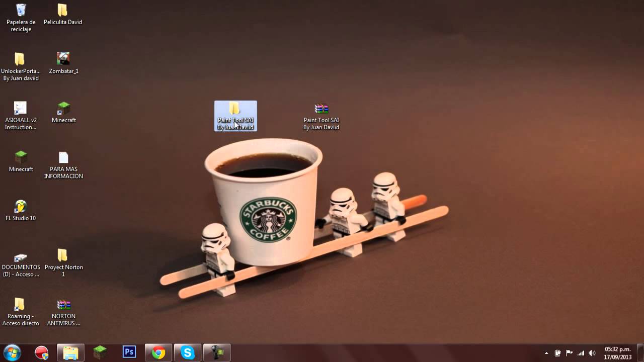Launch the FL Studio 10 shortcut

[x=21, y=211]
